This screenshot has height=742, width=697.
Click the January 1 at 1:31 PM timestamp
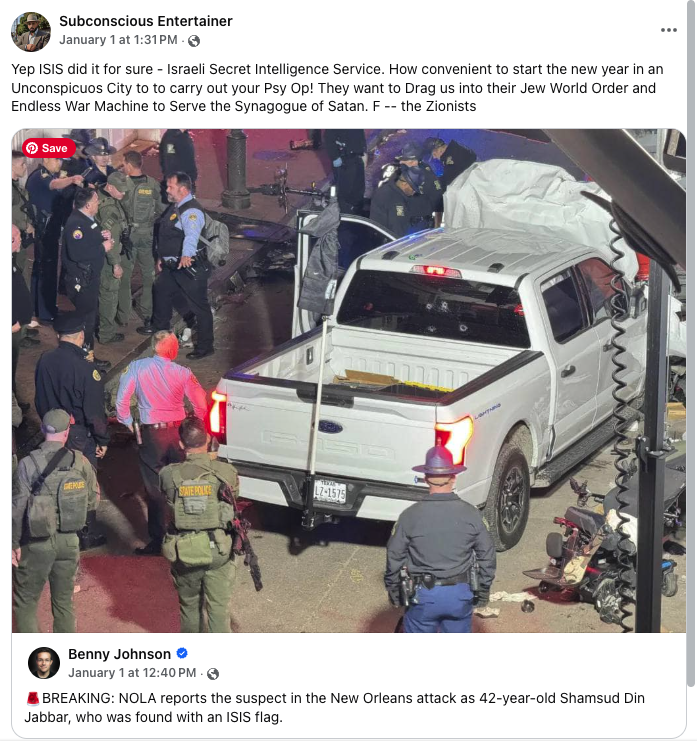point(118,40)
